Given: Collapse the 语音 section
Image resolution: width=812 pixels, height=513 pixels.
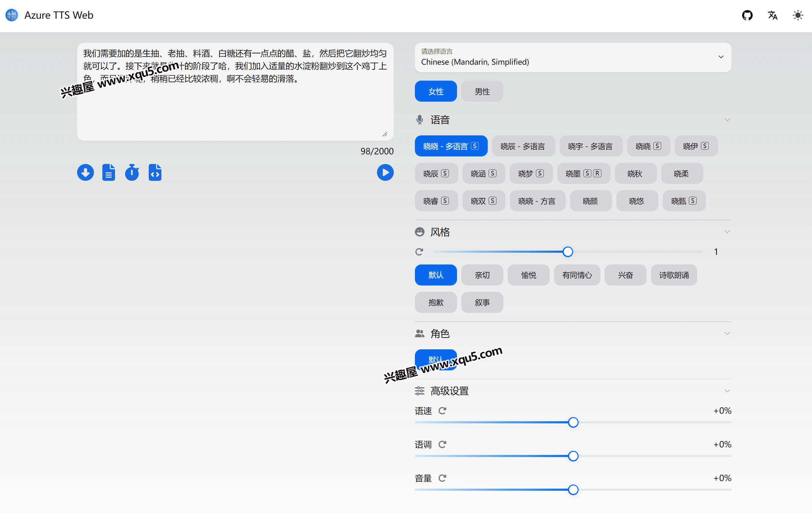Looking at the screenshot, I should [x=727, y=120].
